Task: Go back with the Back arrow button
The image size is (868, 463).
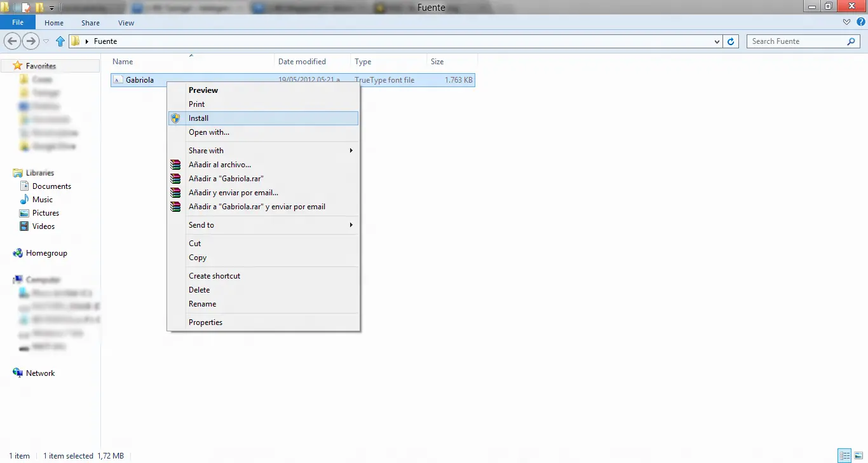Action: [12, 41]
